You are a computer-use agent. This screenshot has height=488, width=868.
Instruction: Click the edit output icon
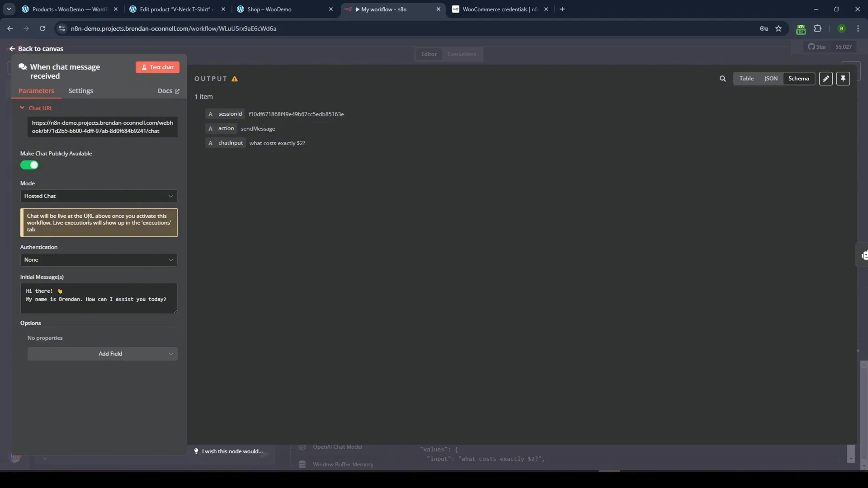point(826,78)
